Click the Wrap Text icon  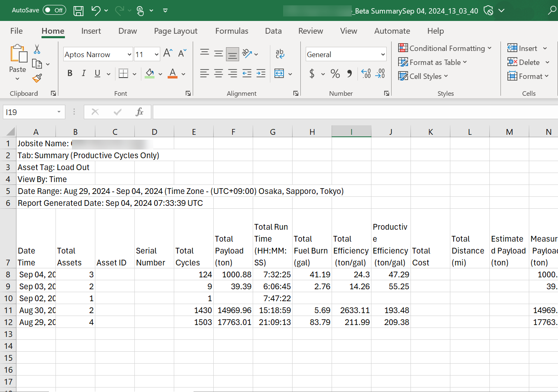[280, 54]
